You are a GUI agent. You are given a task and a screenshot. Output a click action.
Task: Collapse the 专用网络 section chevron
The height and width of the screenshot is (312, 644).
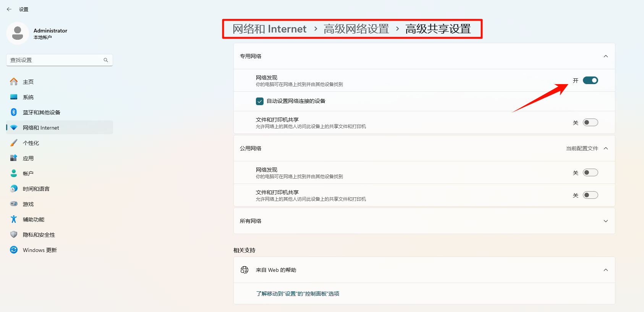point(606,56)
